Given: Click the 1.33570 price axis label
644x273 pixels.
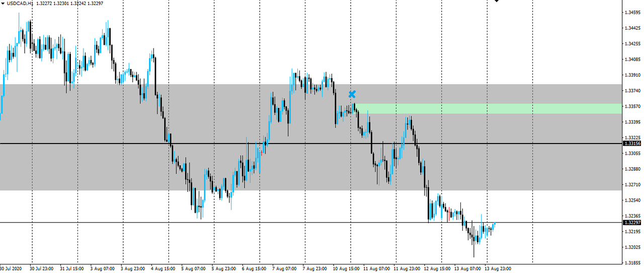Looking at the screenshot, I should [x=633, y=106].
